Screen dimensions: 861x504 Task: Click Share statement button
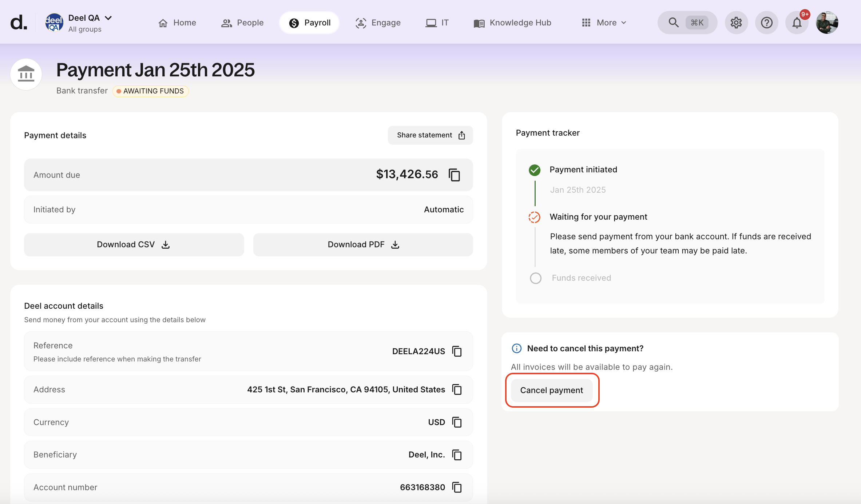(430, 135)
